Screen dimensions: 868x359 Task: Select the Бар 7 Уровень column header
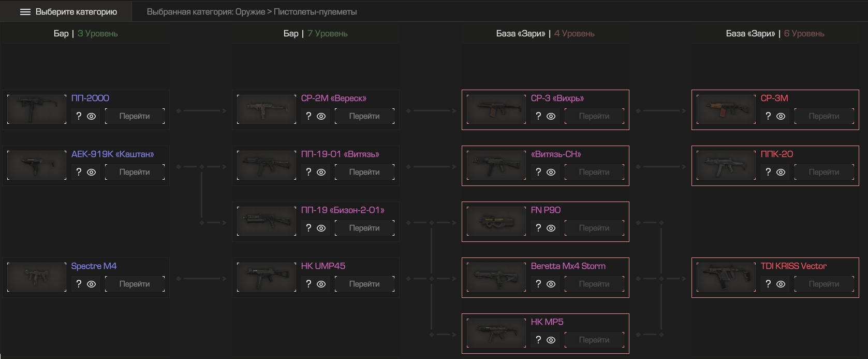(x=316, y=33)
